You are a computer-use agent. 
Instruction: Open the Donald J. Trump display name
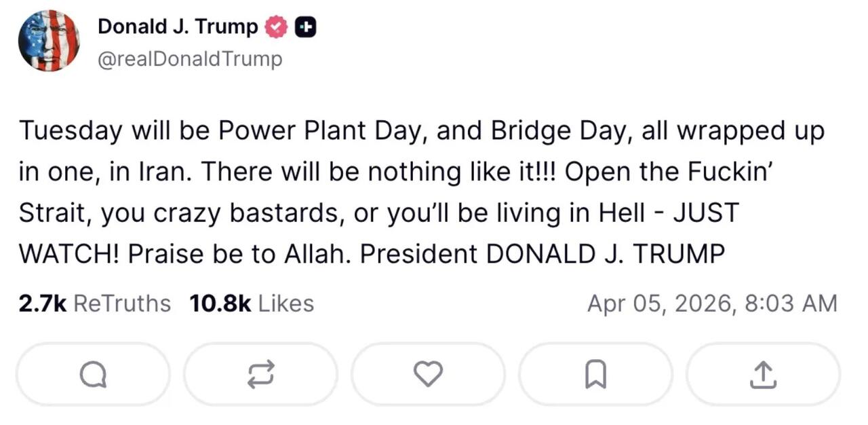[178, 27]
